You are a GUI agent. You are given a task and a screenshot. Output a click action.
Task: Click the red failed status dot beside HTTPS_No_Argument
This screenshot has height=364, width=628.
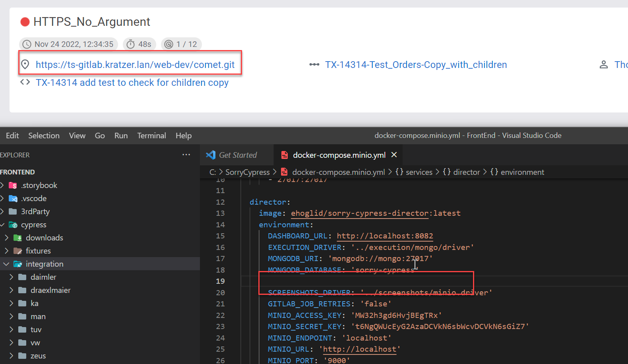pos(25,22)
